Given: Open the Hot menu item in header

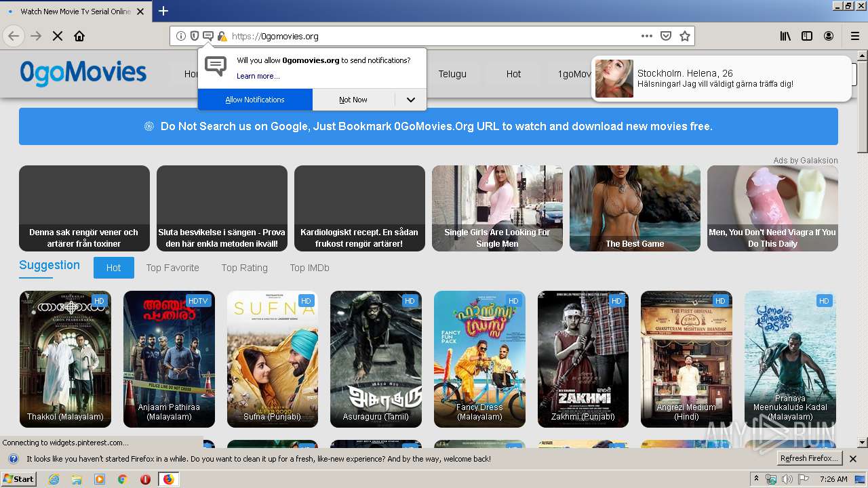Looking at the screenshot, I should coord(513,74).
